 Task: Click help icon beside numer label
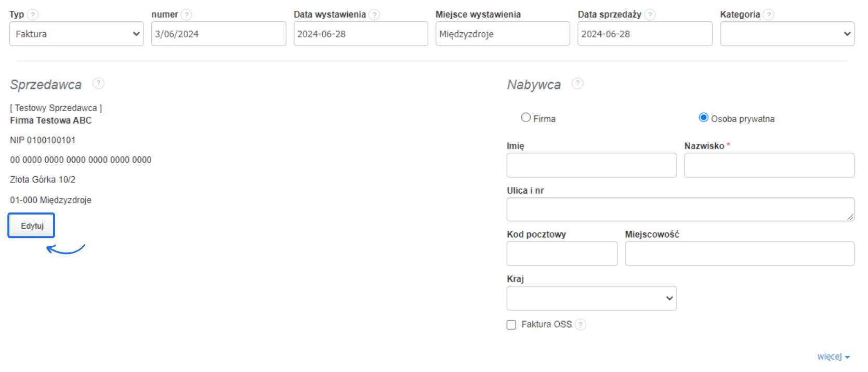186,15
